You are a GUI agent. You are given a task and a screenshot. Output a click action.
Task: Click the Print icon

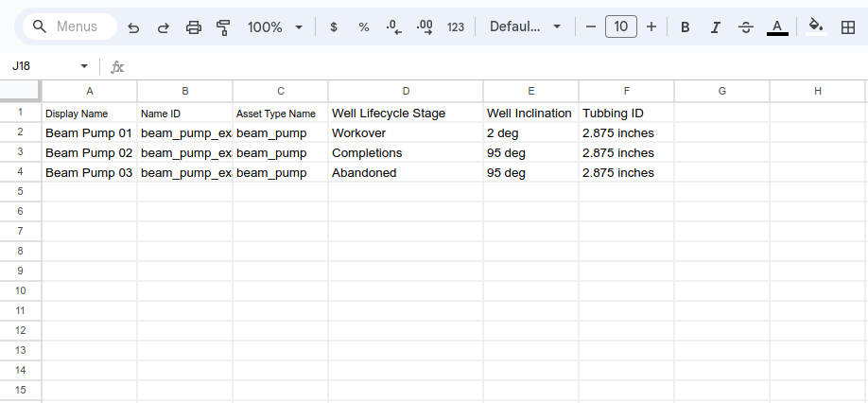194,27
